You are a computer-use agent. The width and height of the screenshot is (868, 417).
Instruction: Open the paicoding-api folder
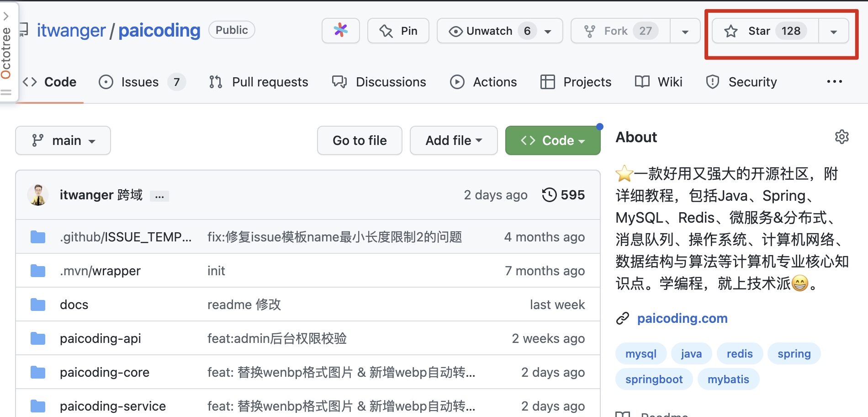point(101,338)
